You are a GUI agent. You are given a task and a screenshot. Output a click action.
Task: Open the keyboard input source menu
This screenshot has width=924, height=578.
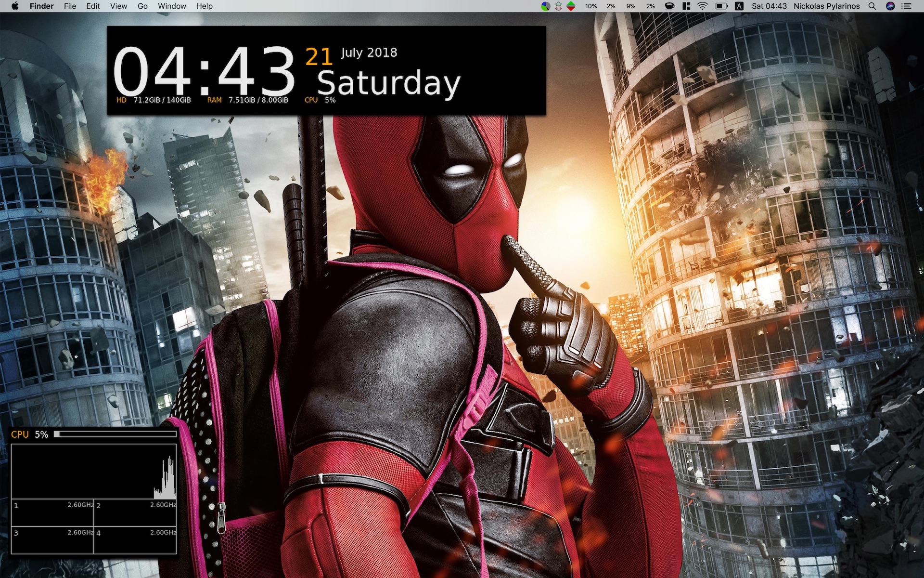coord(739,6)
